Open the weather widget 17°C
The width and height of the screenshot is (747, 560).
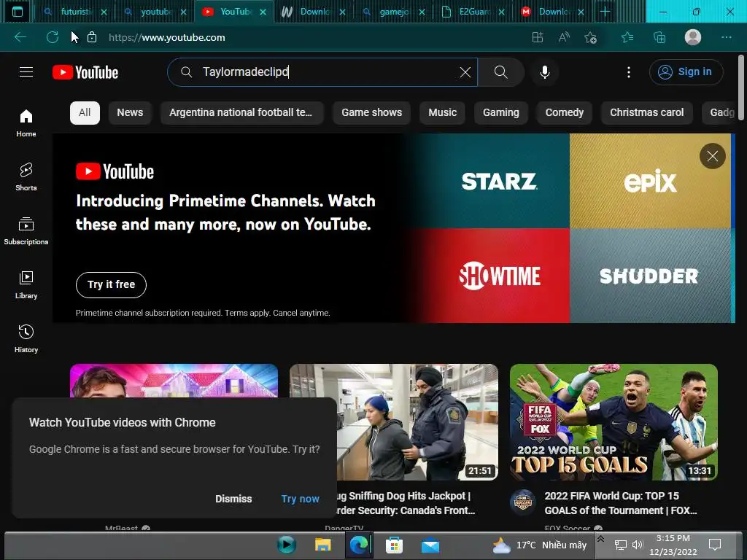pos(540,545)
